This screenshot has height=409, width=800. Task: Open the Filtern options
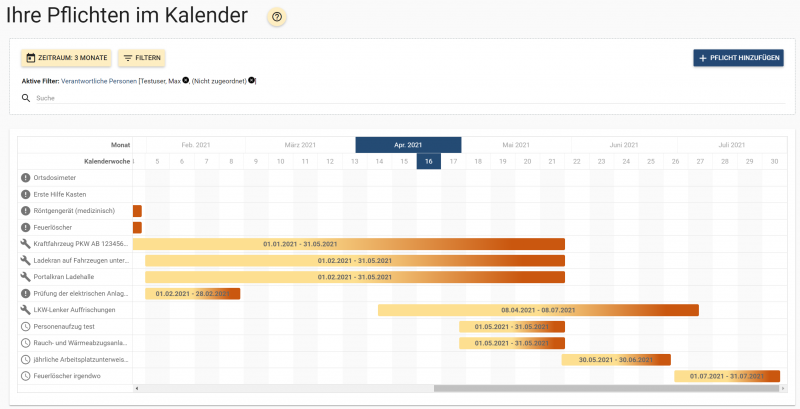141,58
